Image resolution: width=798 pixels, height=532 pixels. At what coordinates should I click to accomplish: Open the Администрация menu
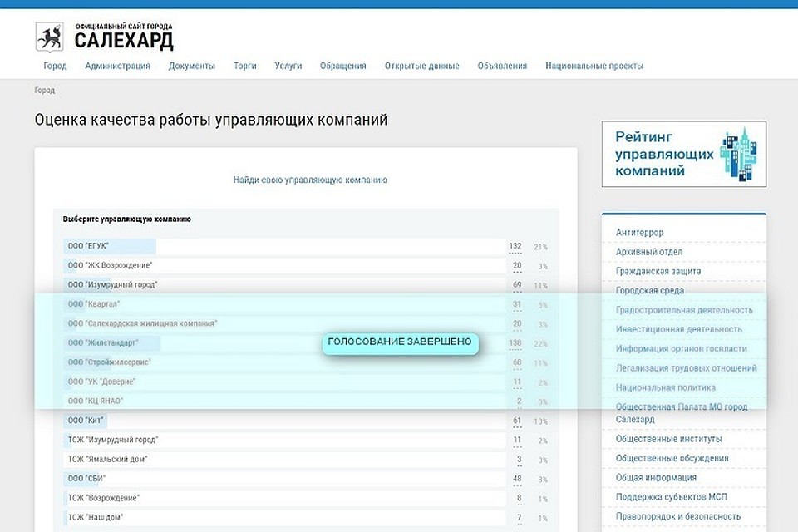click(x=117, y=66)
